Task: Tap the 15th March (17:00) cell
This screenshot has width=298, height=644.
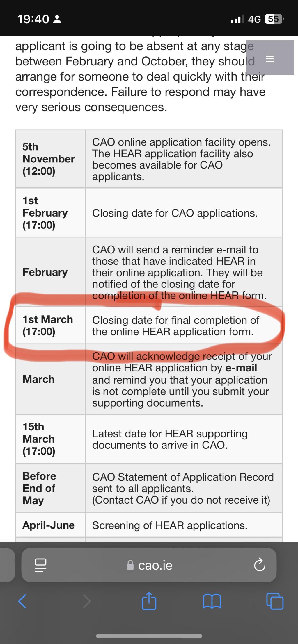Action: (51, 439)
